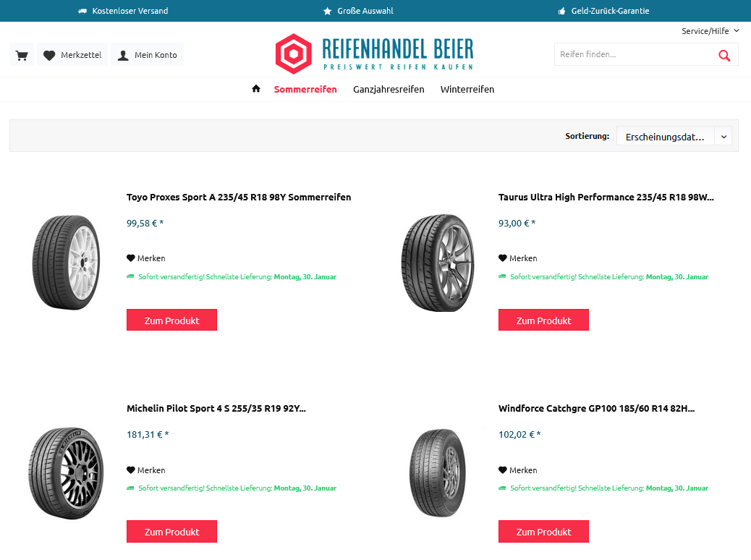The width and height of the screenshot is (751, 560).
Task: Switch to Ganzjahresreifen category
Action: tap(389, 89)
